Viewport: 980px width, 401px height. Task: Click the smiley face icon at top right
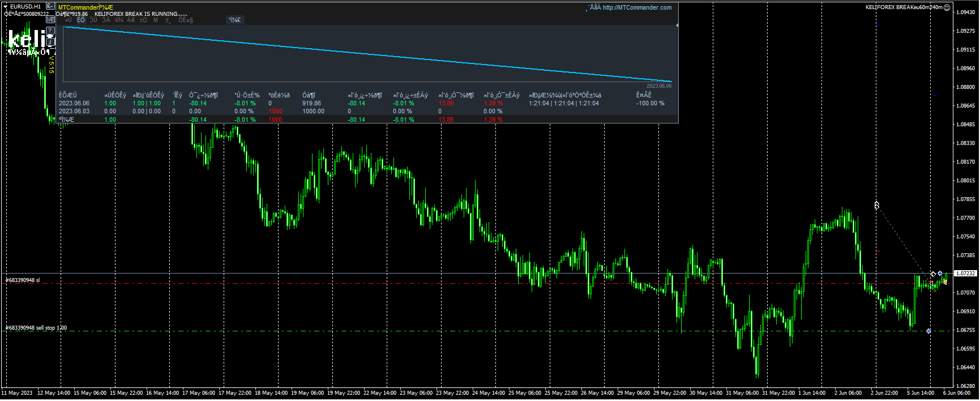[x=947, y=7]
